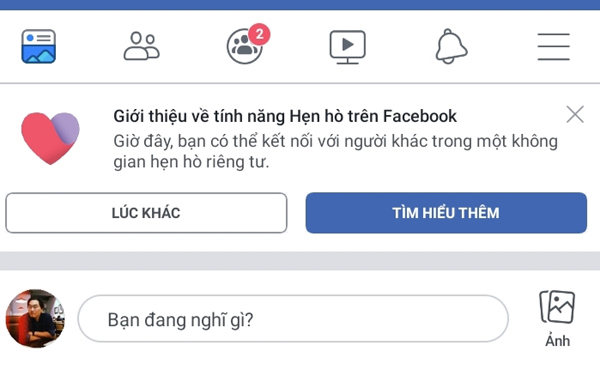This screenshot has width=600, height=365.
Task: Tap the Dating heart logo
Action: [x=50, y=138]
